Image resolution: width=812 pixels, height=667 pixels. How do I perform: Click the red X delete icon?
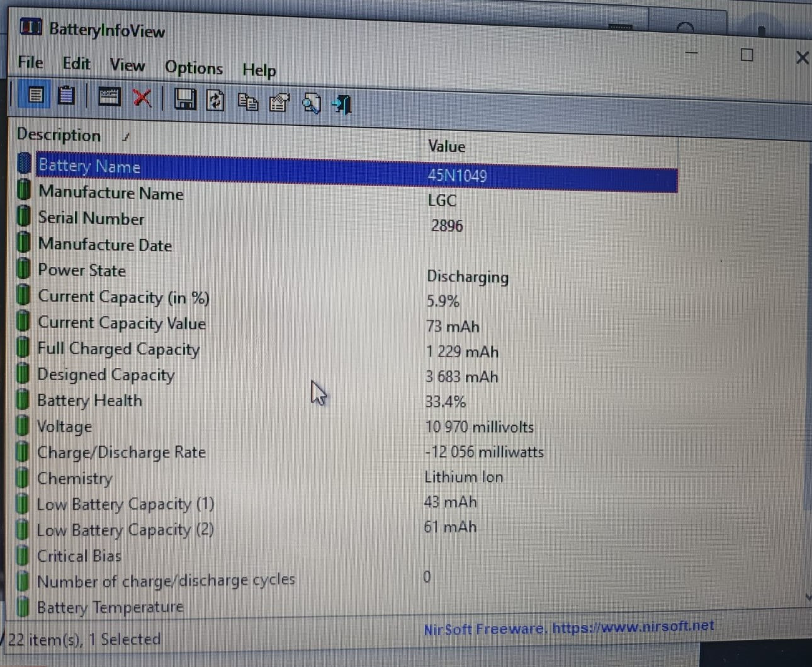point(142,99)
